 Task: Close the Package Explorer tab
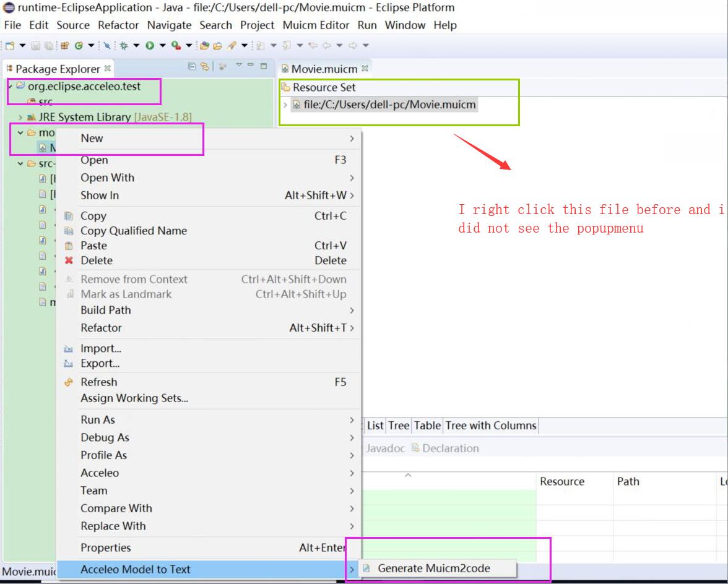coord(107,69)
